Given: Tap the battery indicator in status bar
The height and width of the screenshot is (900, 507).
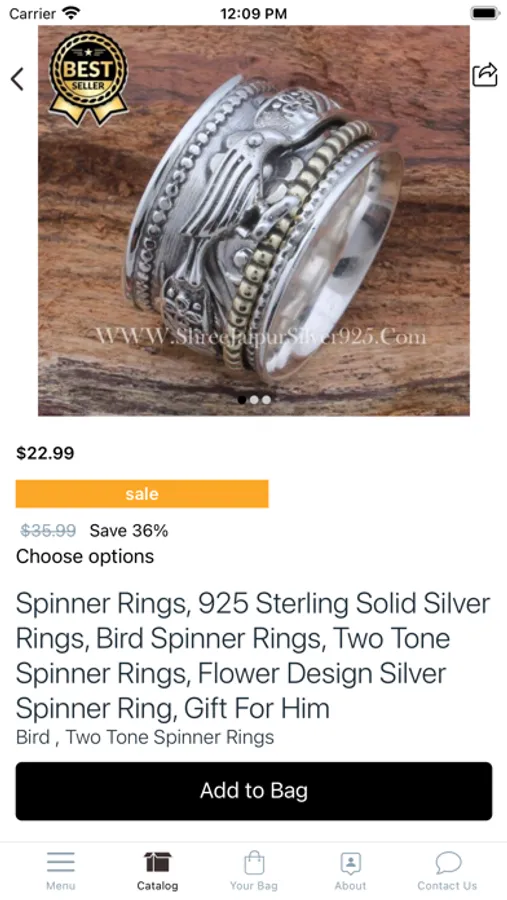Looking at the screenshot, I should 484,13.
